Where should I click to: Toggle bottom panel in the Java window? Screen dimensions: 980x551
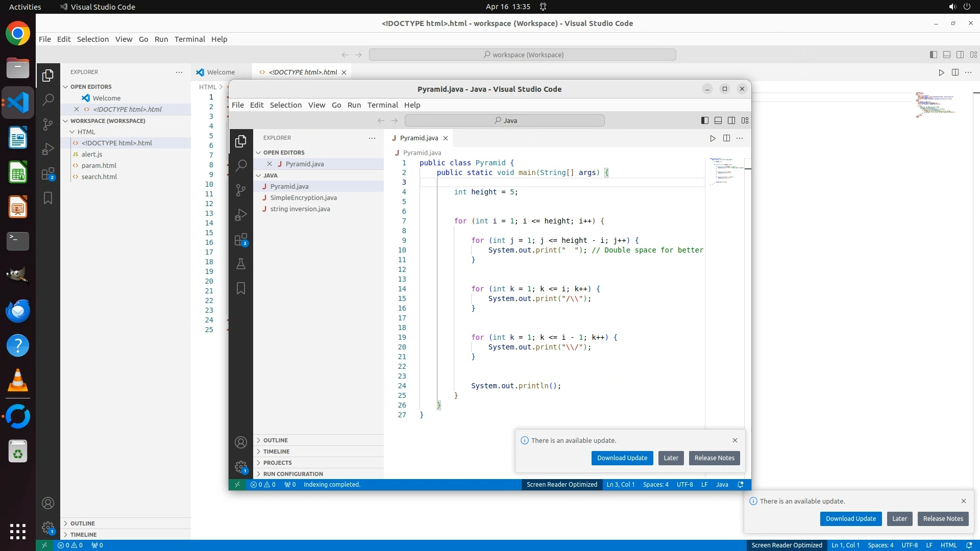[x=718, y=120]
